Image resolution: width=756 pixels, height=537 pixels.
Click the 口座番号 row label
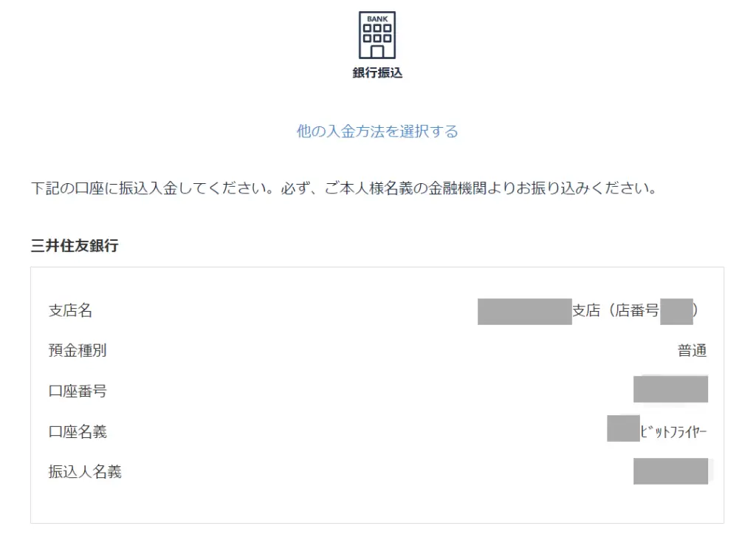tap(78, 391)
